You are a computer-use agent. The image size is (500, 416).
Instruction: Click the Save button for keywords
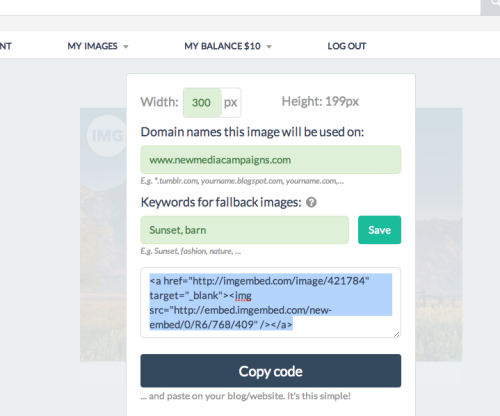pyautogui.click(x=379, y=230)
